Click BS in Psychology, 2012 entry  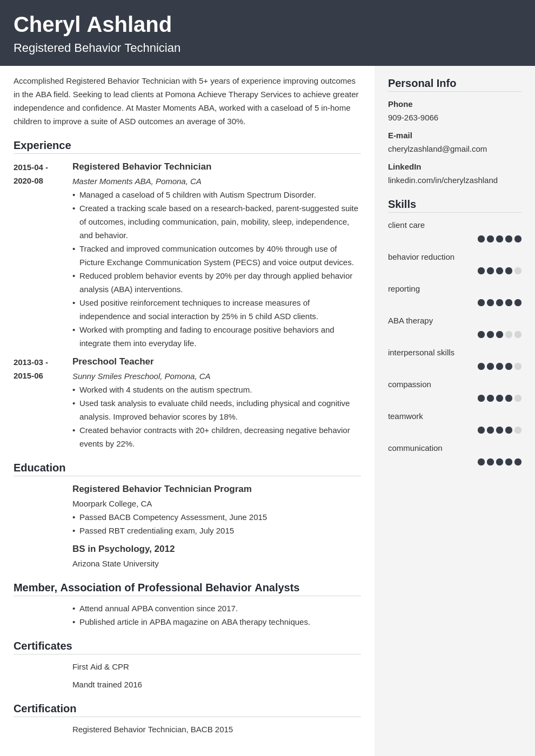tap(123, 549)
